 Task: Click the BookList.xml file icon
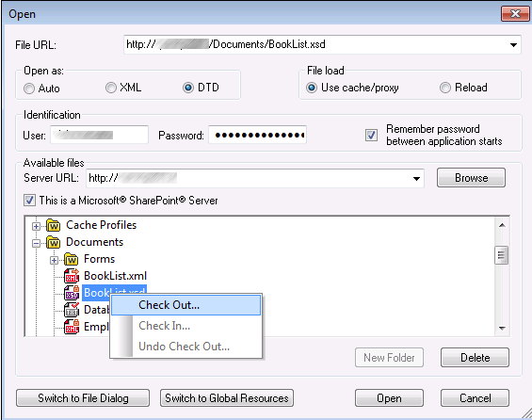72,276
